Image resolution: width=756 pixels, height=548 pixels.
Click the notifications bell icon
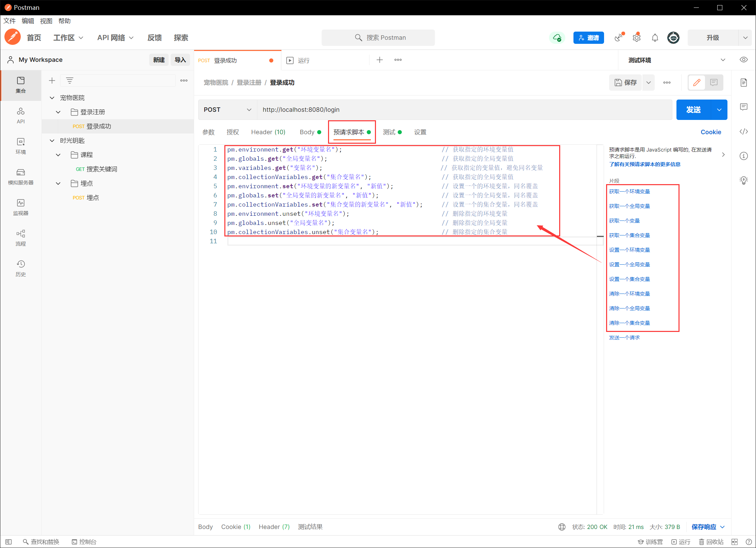click(655, 38)
